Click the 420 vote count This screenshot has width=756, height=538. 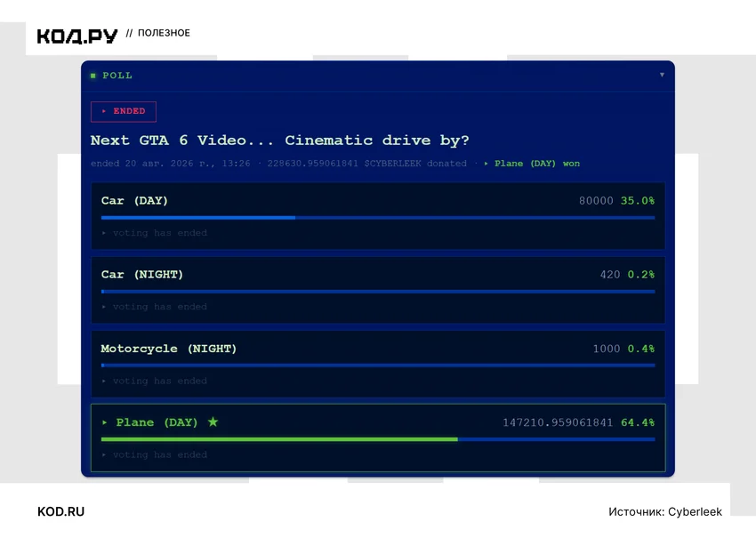coord(610,274)
